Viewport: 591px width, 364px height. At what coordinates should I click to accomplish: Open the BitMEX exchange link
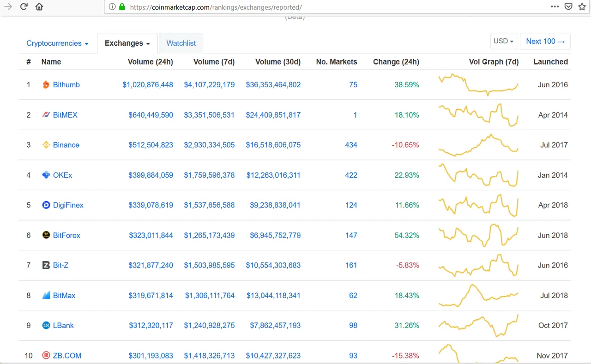[65, 115]
